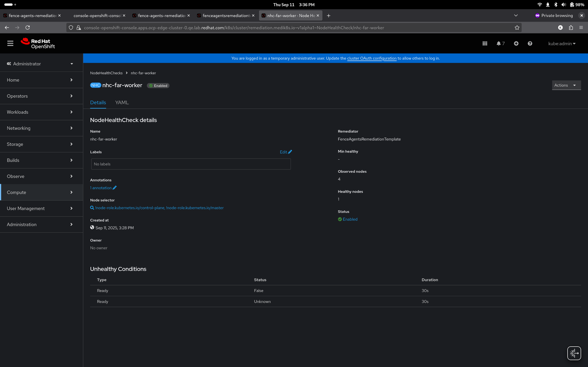
Task: Open the cluster OAuth configuration link
Action: coord(371,58)
